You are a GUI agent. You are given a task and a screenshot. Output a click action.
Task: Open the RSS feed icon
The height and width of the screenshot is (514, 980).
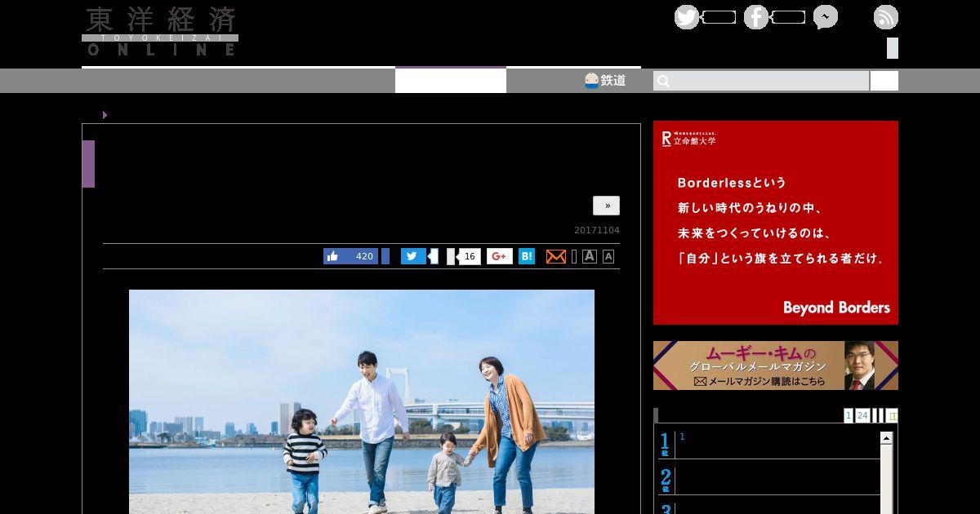[x=886, y=17]
